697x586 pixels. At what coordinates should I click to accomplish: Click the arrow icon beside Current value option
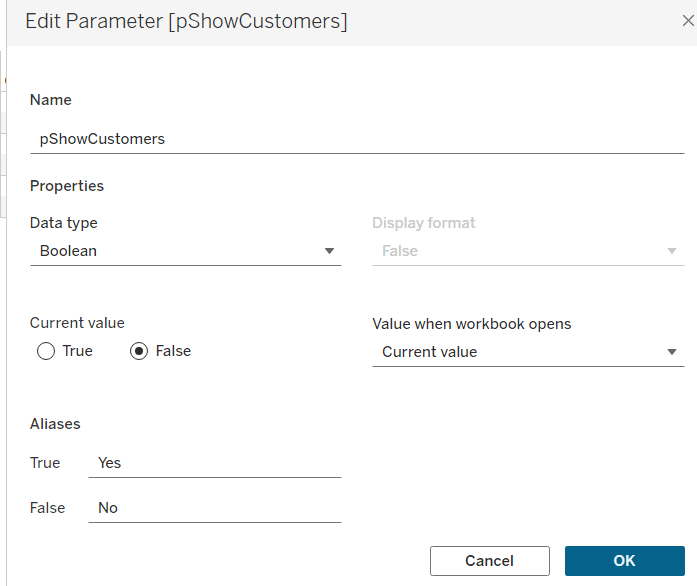click(x=672, y=352)
